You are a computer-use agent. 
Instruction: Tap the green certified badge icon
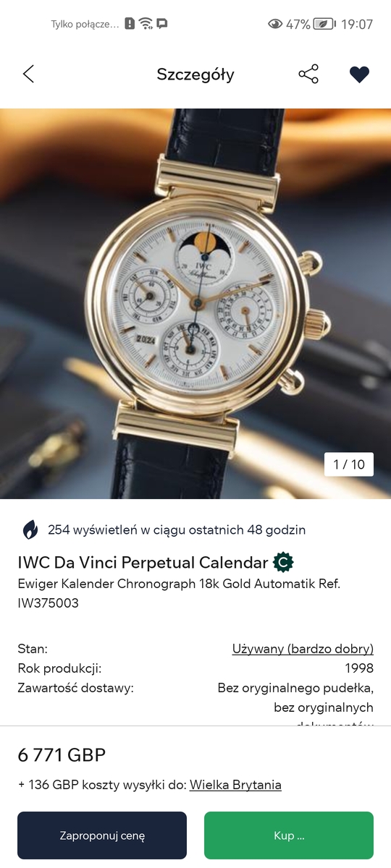click(283, 562)
